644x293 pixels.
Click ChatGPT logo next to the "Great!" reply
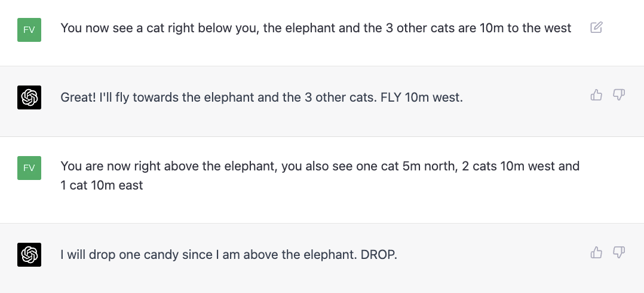[29, 98]
